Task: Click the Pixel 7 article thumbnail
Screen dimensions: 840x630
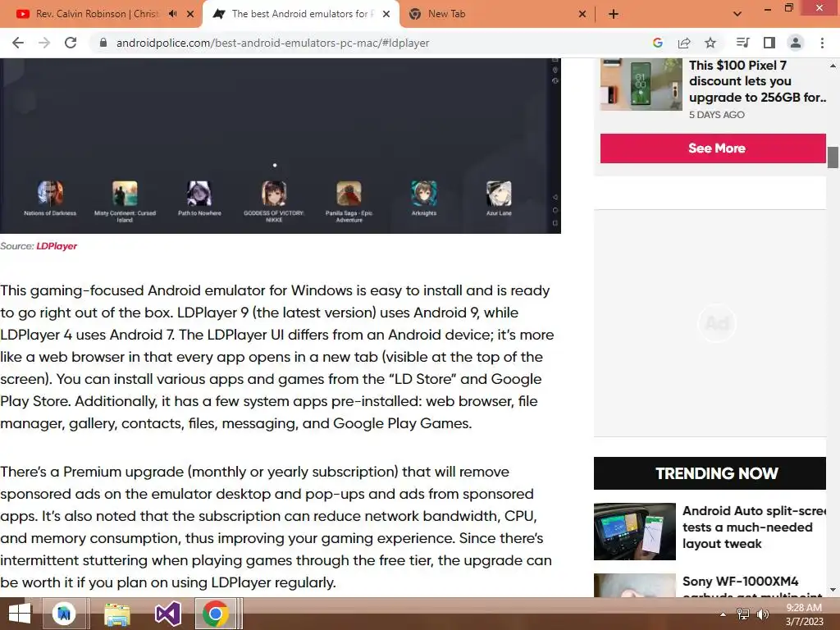Action: tap(641, 84)
